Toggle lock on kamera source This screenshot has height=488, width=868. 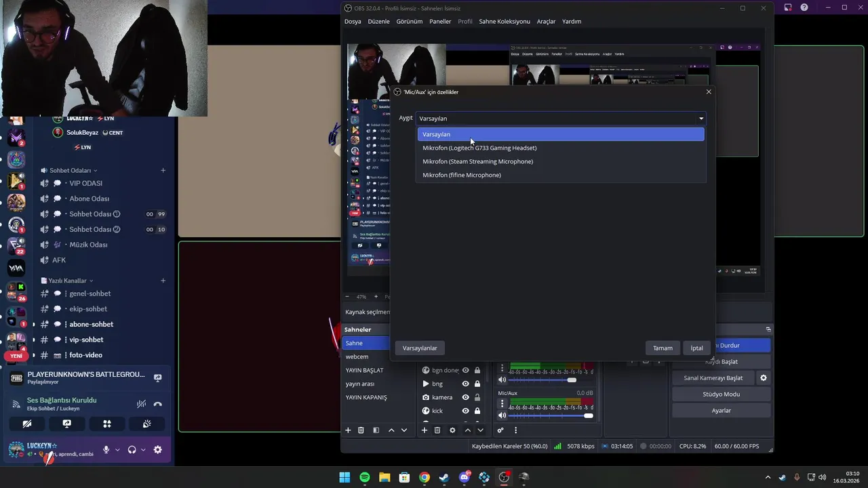477,397
